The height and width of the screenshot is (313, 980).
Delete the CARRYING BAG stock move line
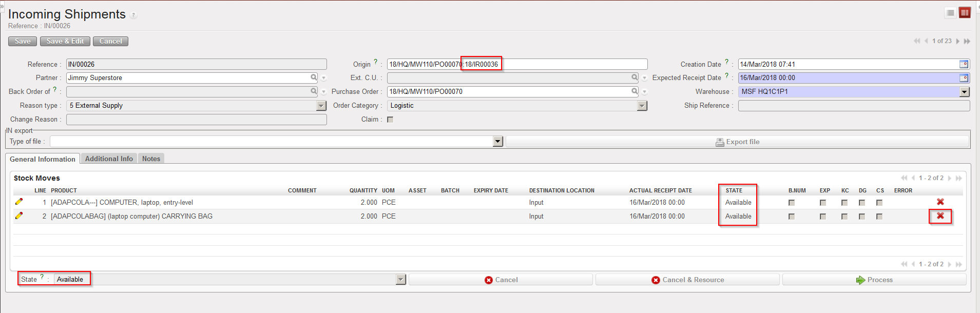pyautogui.click(x=940, y=216)
